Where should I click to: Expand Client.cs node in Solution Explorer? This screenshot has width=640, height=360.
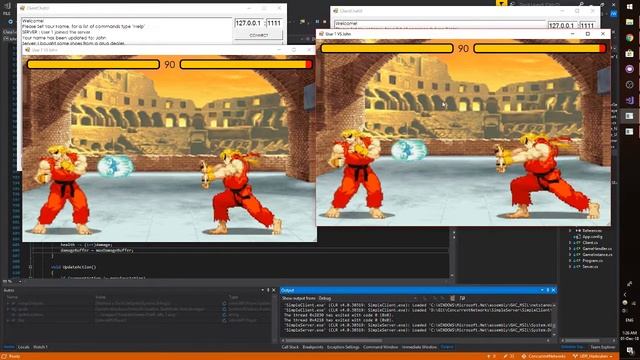[x=571, y=242]
